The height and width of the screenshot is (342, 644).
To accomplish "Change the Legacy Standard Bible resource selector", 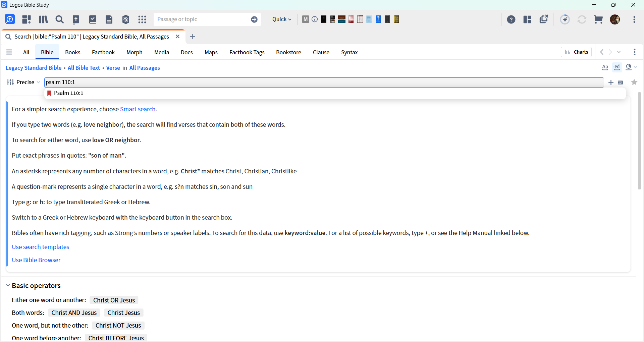I will click(34, 68).
